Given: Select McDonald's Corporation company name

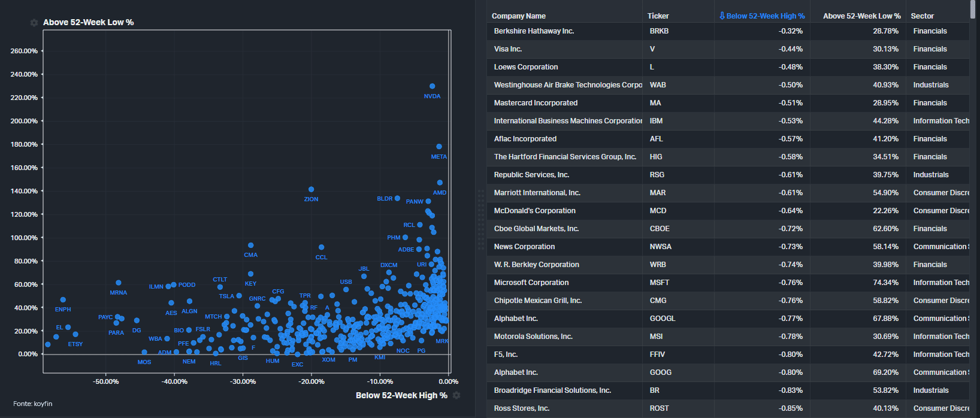Looking at the screenshot, I should (535, 211).
